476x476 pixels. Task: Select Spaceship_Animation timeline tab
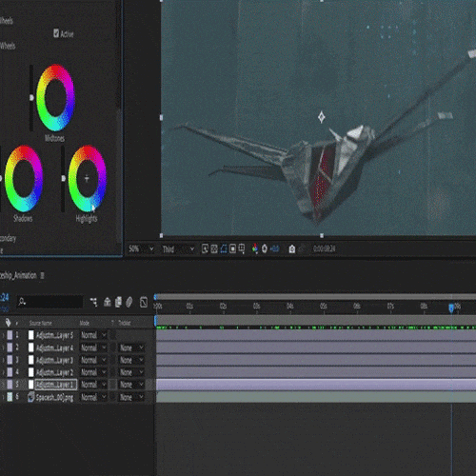click(x=18, y=275)
